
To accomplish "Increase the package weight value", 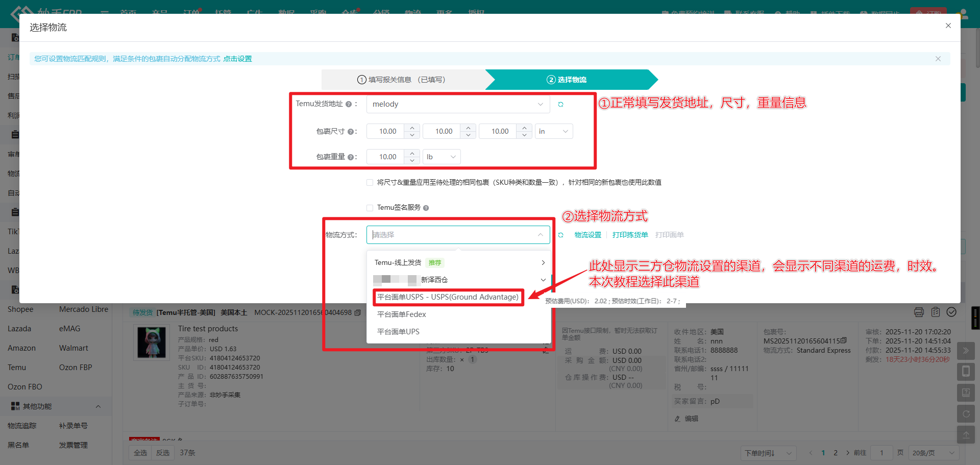I will pyautogui.click(x=412, y=153).
